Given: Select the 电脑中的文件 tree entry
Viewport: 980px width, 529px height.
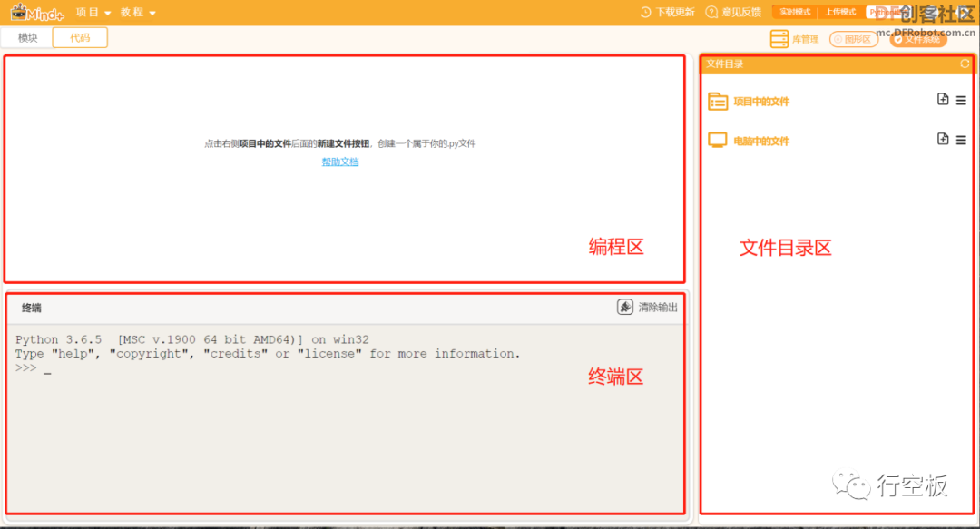Looking at the screenshot, I should click(761, 142).
